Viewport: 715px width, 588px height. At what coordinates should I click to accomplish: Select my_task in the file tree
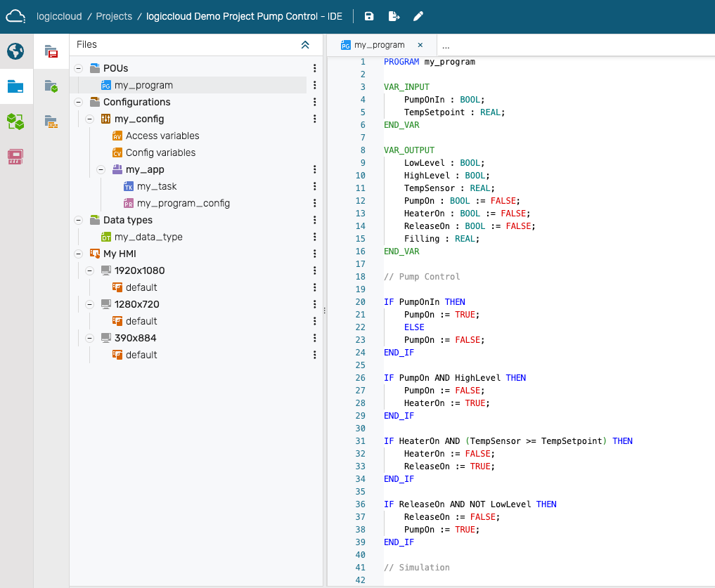click(x=156, y=186)
